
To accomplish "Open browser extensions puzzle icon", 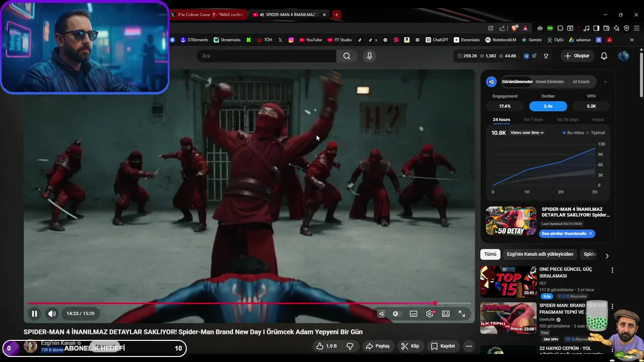I will click(x=560, y=28).
